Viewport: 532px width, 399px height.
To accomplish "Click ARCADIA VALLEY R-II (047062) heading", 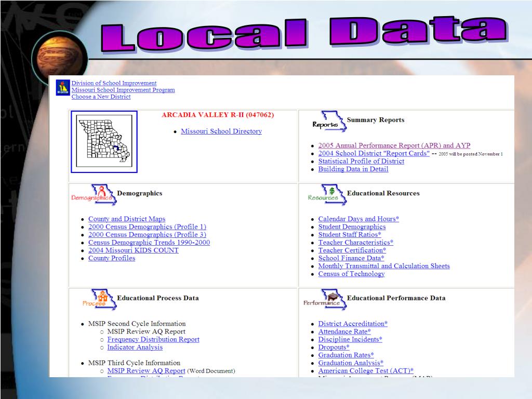I will click(x=218, y=115).
